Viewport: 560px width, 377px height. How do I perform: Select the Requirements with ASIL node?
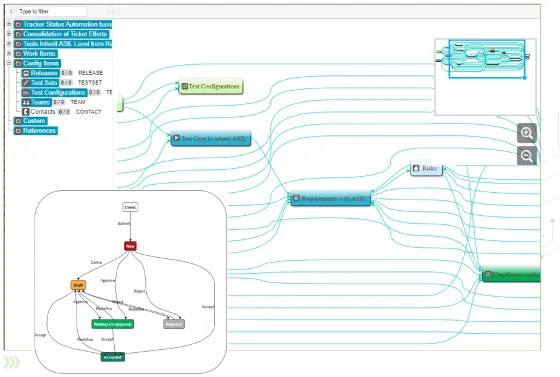(330, 198)
